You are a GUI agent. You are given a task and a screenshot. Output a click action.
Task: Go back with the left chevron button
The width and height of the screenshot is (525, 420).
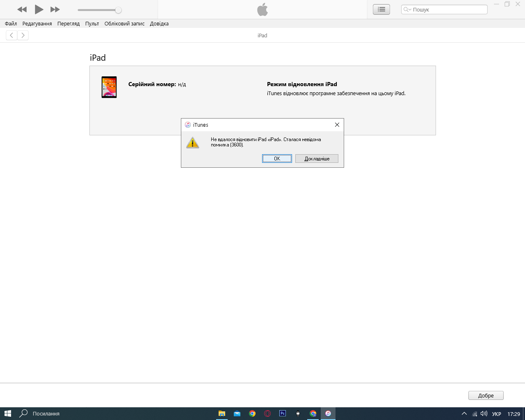[x=11, y=35]
